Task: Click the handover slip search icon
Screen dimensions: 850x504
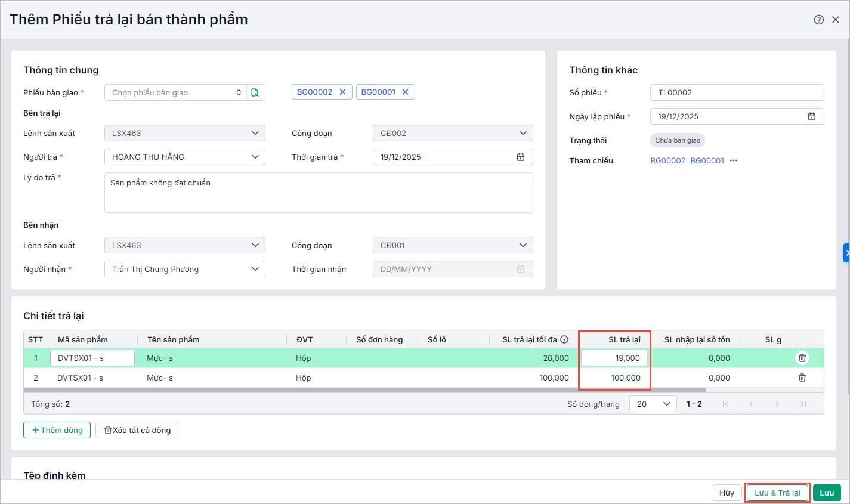Action: 255,92
